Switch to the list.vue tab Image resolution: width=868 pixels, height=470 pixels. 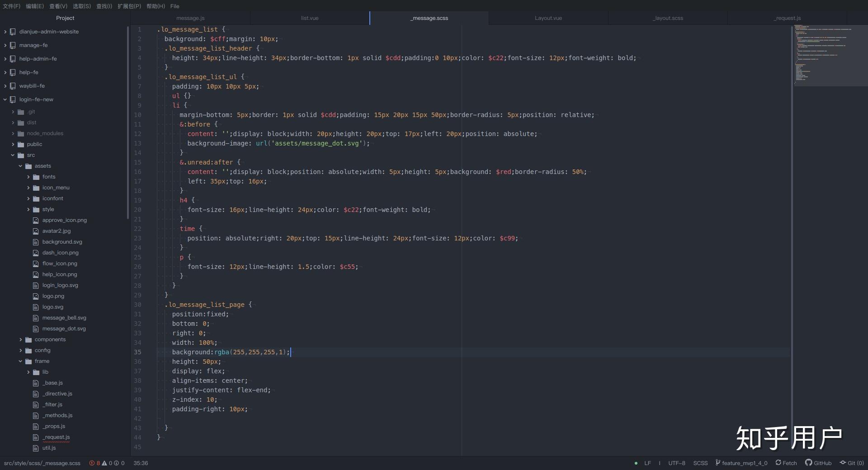[310, 18]
